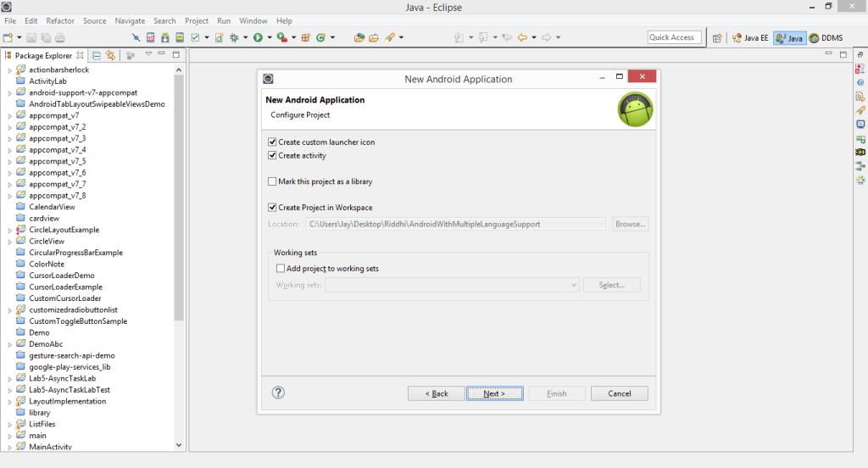Click the Debug bug toolbar icon

234,37
